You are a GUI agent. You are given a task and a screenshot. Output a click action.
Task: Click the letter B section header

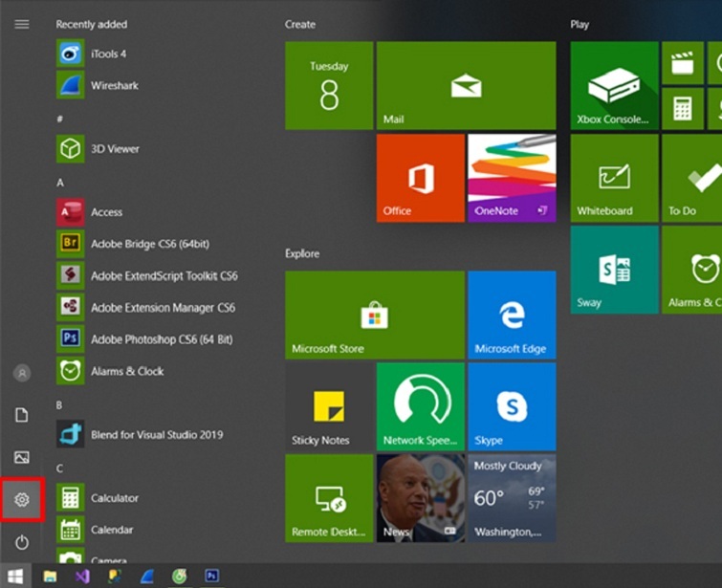click(x=59, y=404)
